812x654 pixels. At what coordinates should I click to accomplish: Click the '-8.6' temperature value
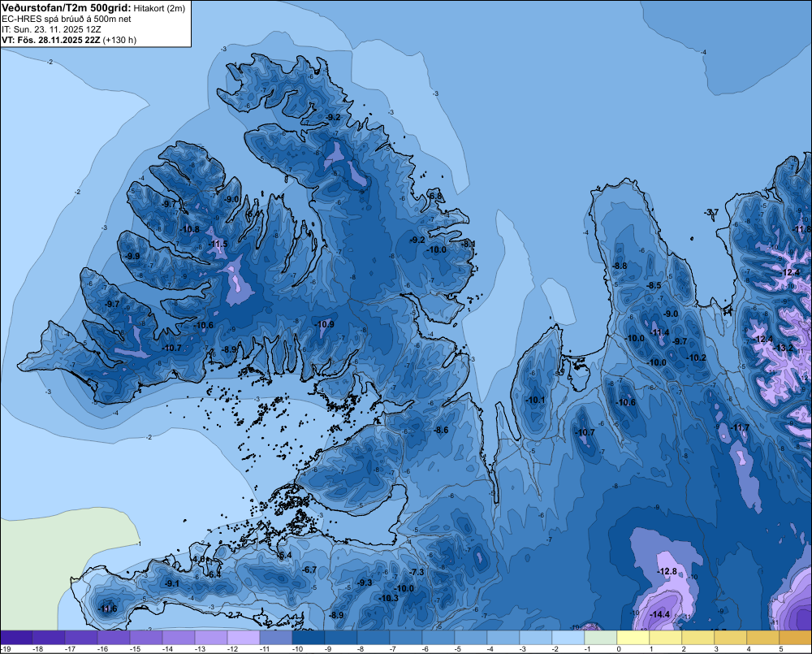[x=441, y=430]
